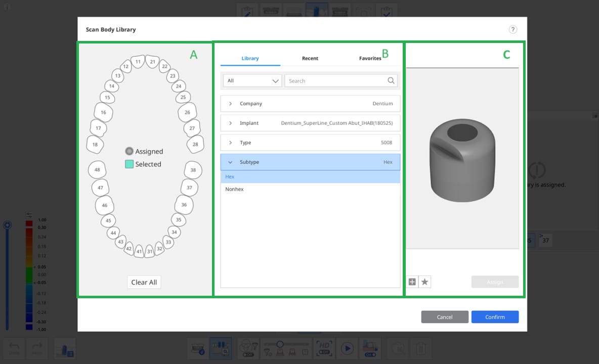Click the arch alignment icon in bottom toolbar
Viewport: 599px width, 364px height.
tap(198, 348)
